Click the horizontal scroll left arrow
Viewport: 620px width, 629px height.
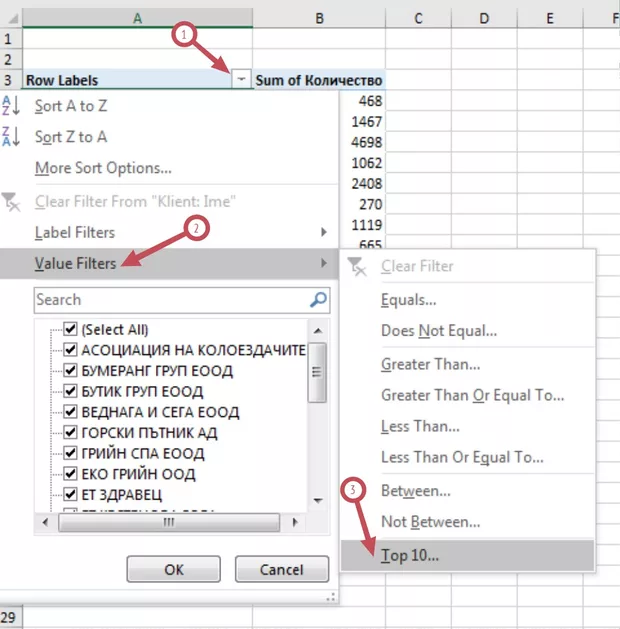pyautogui.click(x=45, y=522)
